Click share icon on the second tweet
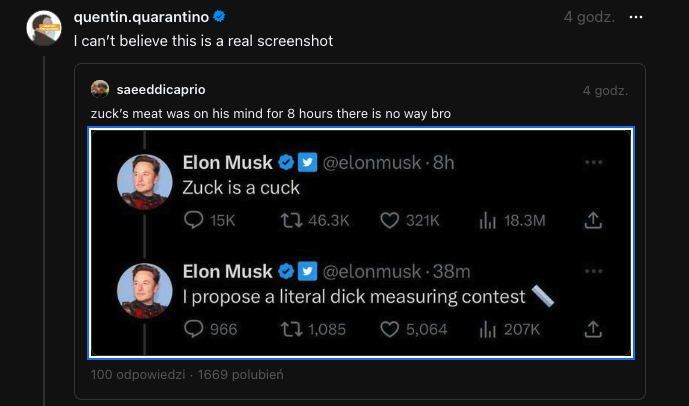The width and height of the screenshot is (689, 406). (592, 328)
